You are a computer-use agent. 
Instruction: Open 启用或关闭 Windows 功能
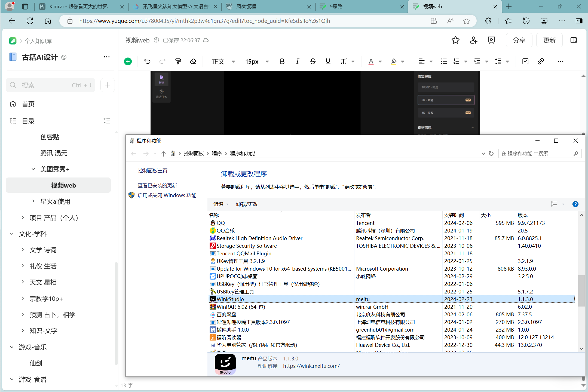tap(167, 195)
